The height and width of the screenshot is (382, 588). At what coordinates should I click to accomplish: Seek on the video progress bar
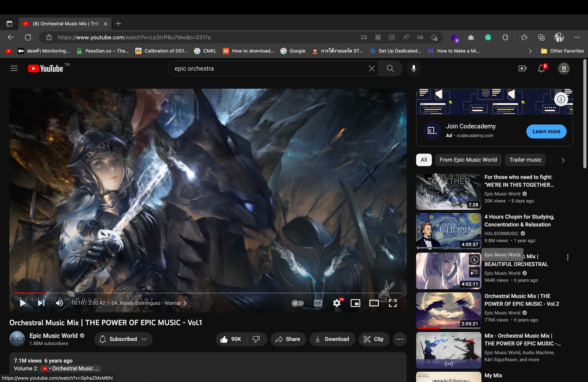[208, 293]
